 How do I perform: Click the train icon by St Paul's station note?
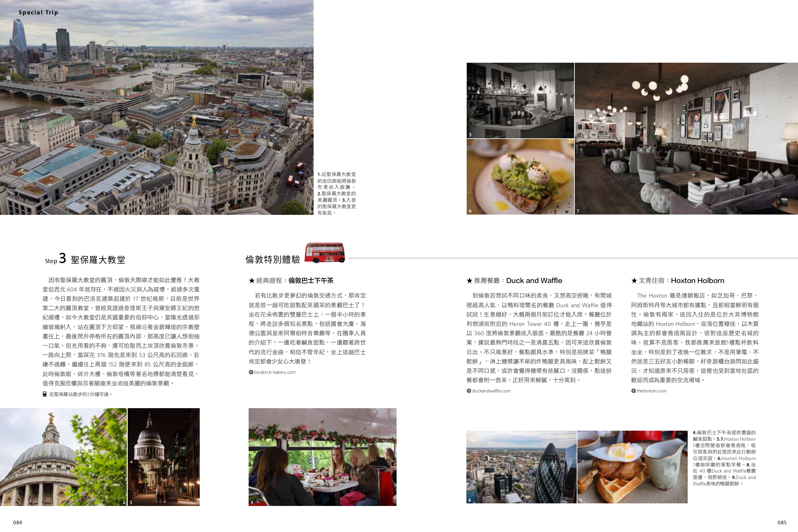(44, 394)
